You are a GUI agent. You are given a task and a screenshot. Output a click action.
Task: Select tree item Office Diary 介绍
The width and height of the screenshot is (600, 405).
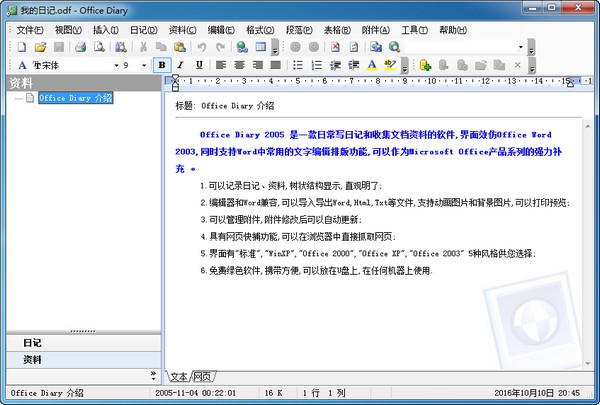(76, 98)
